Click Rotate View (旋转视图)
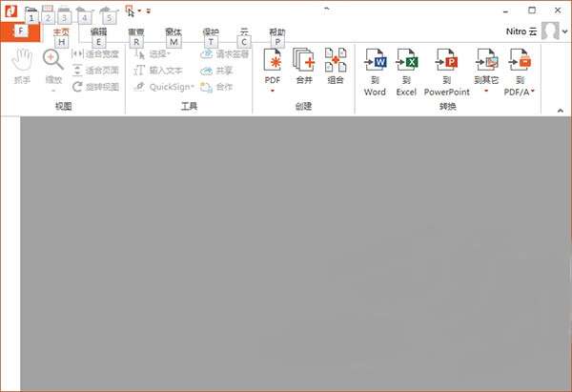 95,87
